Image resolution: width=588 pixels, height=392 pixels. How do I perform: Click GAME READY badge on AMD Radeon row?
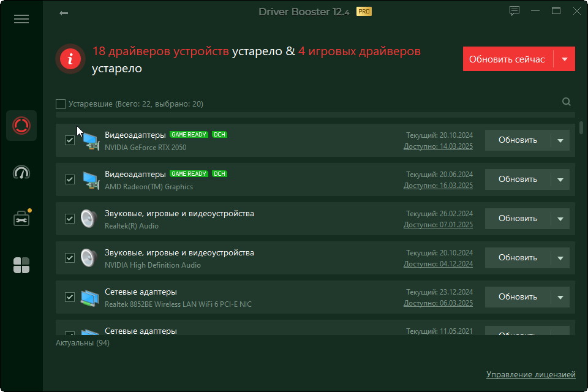point(189,174)
